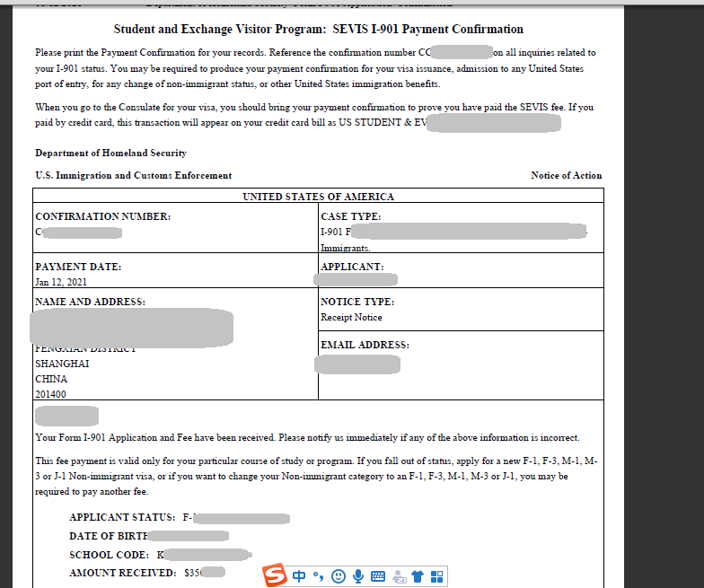Click the postal code '201400'

click(x=50, y=394)
